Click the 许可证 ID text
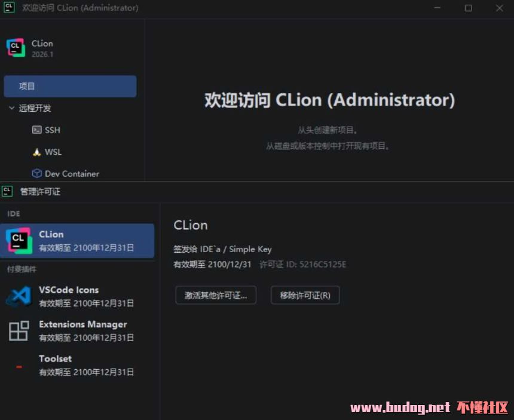The width and height of the screenshot is (514, 420). point(302,265)
